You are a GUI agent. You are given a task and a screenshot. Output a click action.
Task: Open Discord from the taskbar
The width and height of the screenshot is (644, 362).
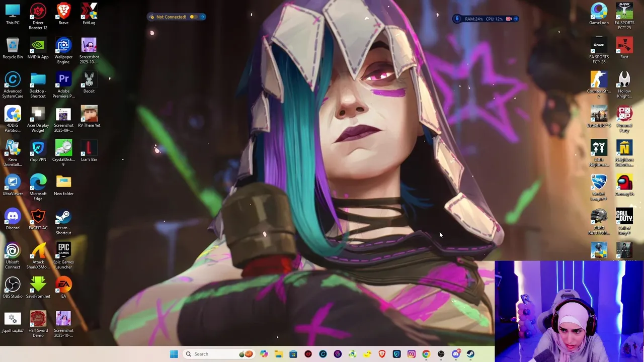point(456,354)
